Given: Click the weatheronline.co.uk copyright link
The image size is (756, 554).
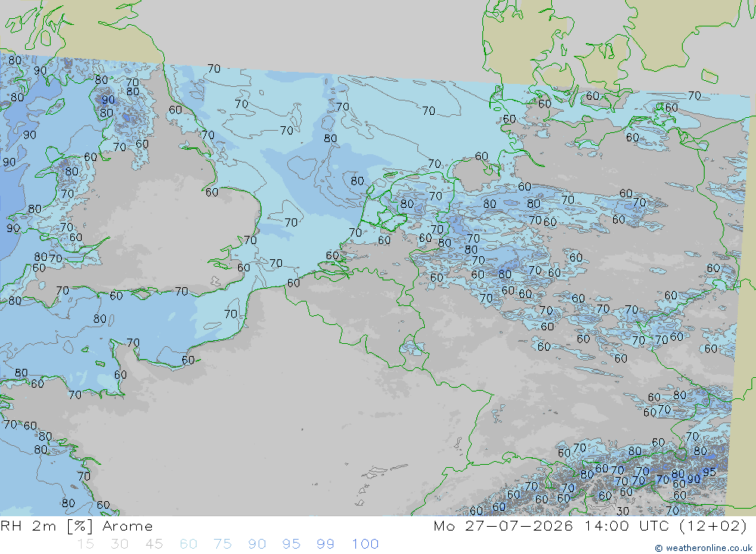Looking at the screenshot, I should coord(703,548).
